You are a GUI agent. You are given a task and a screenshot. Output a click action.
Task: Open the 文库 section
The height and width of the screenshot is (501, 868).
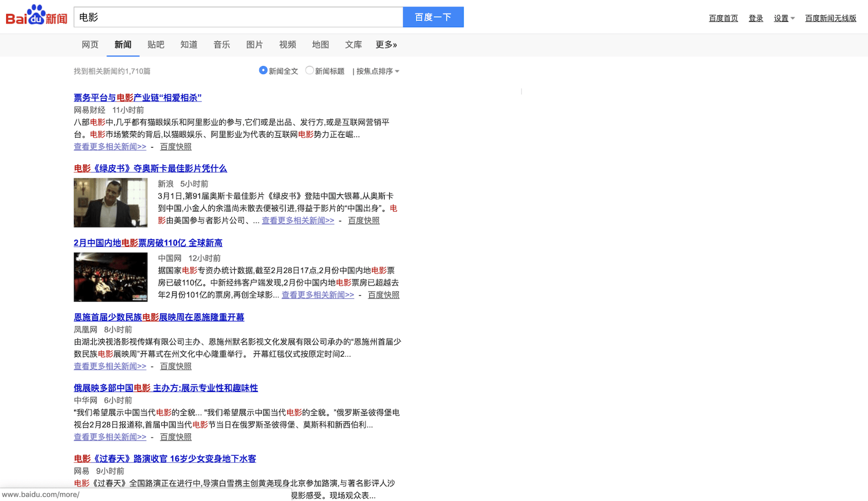(x=353, y=44)
